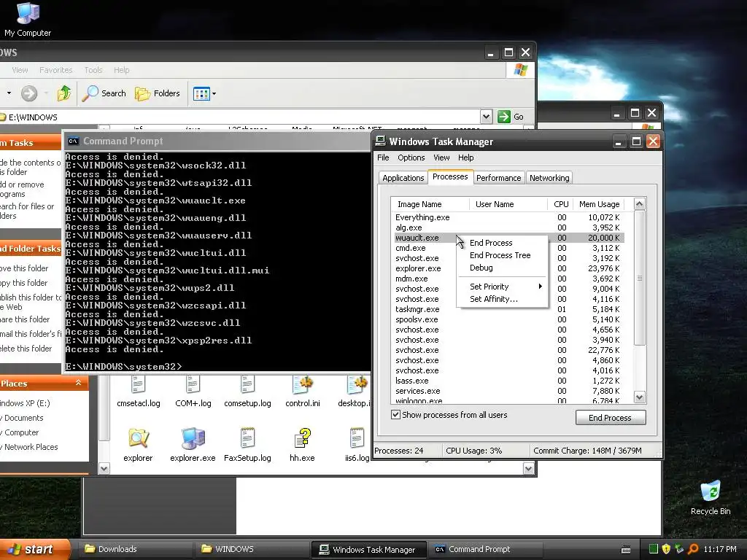Screen dimensions: 747x560
Task: Sort processes by Mem Usage column
Action: (x=599, y=204)
